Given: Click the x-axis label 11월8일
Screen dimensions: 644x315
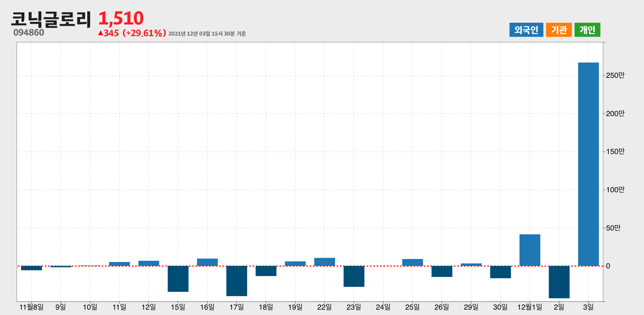Looking at the screenshot, I should click(32, 307).
